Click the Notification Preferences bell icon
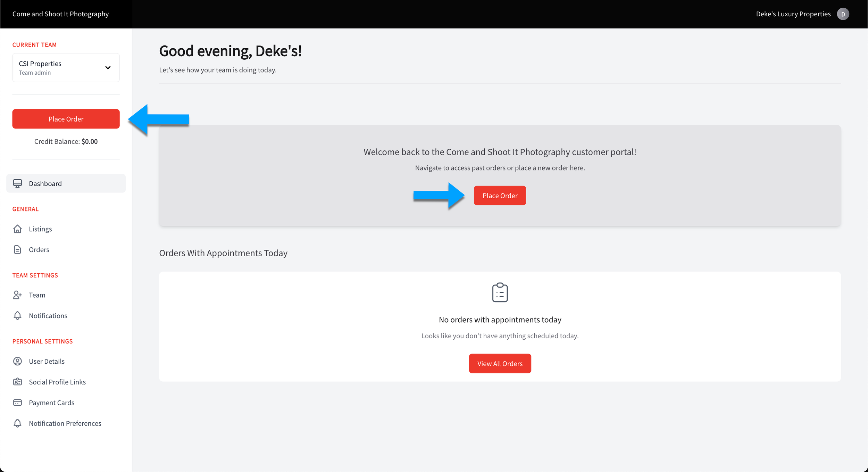This screenshot has width=868, height=472. (x=17, y=423)
